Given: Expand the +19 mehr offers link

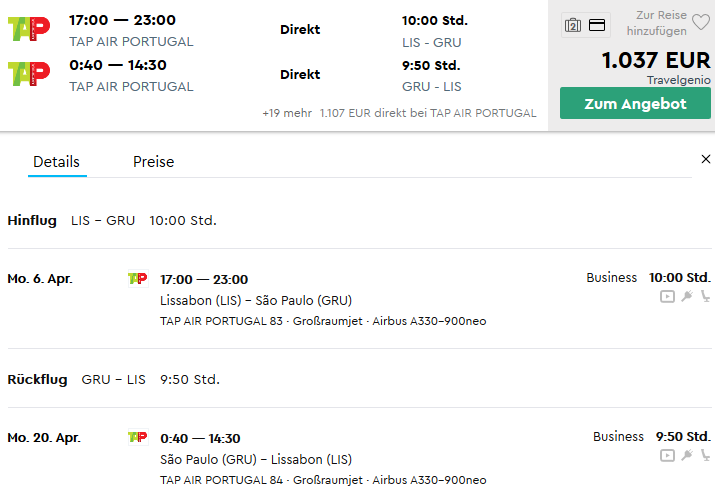Looking at the screenshot, I should tap(287, 113).
